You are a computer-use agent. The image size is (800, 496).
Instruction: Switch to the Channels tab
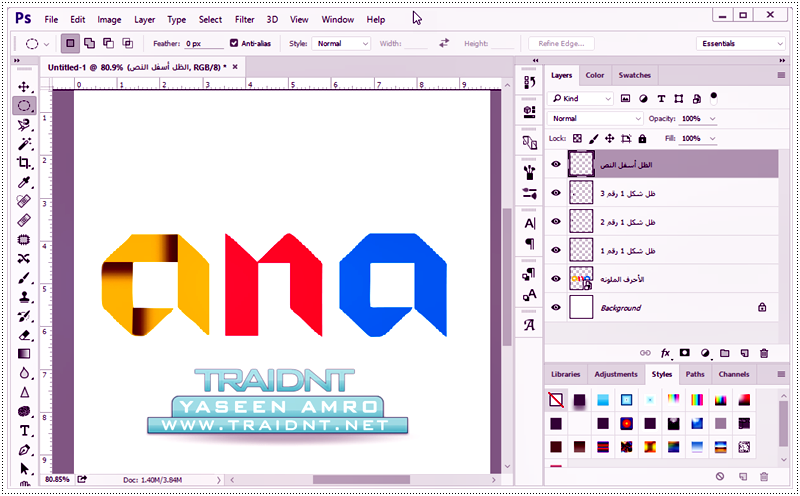(x=734, y=374)
